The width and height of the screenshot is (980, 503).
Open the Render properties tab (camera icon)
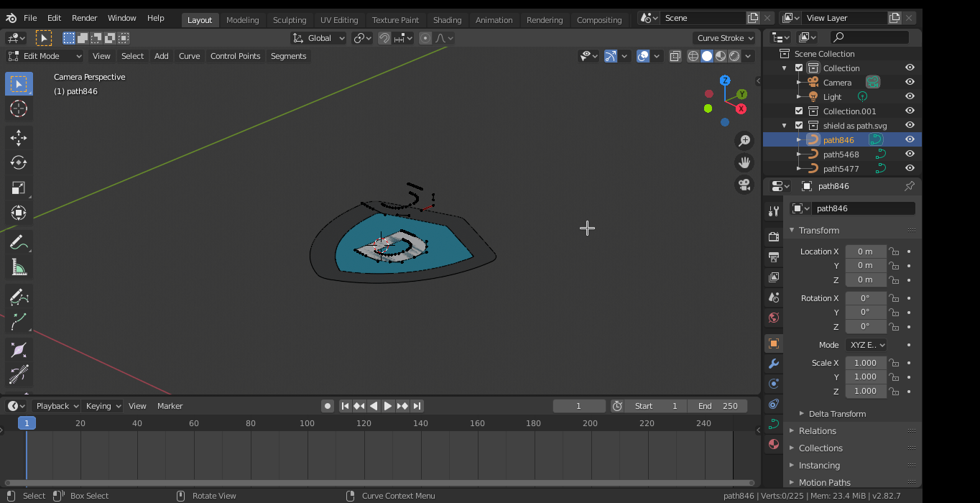click(773, 236)
